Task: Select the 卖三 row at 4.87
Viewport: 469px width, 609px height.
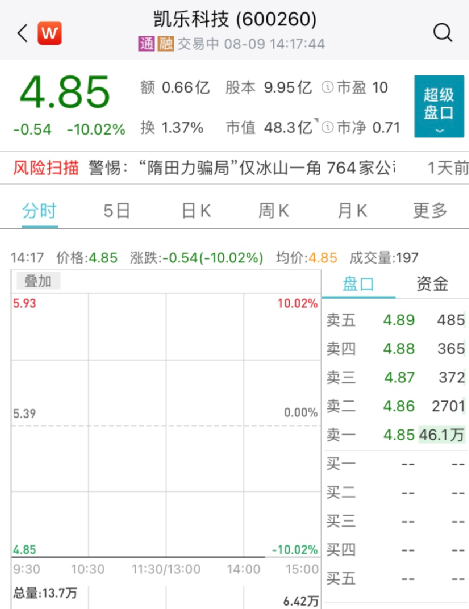Action: click(x=396, y=377)
